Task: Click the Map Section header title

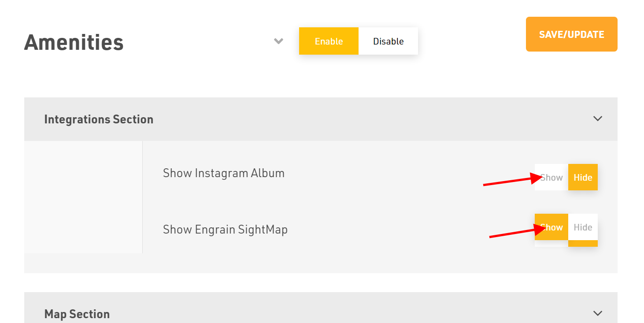Action: point(77,314)
